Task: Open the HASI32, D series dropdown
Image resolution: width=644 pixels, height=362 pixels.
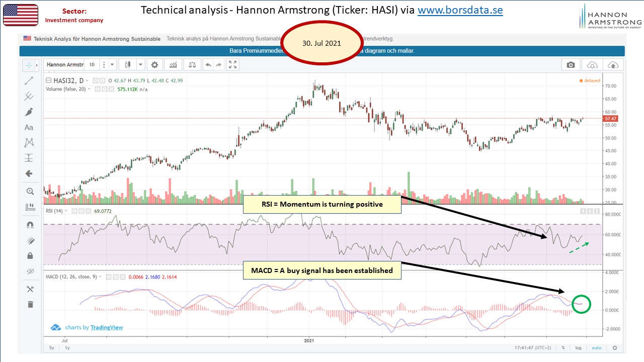Action: pos(87,80)
